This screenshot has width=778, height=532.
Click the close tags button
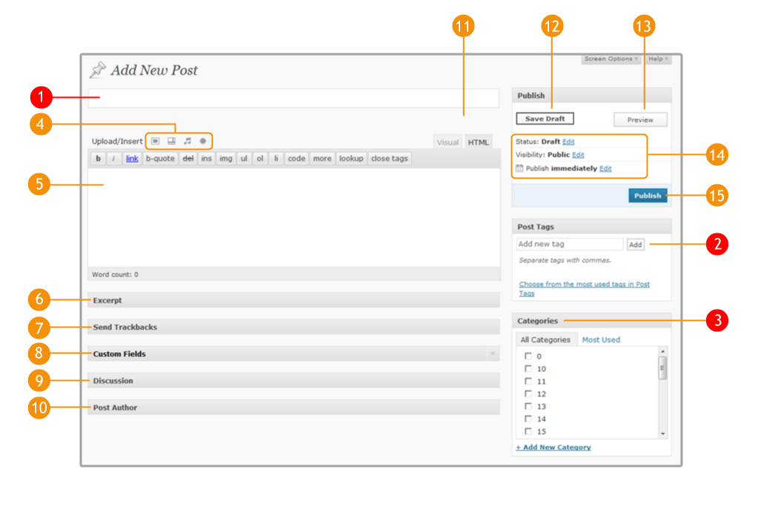point(390,159)
